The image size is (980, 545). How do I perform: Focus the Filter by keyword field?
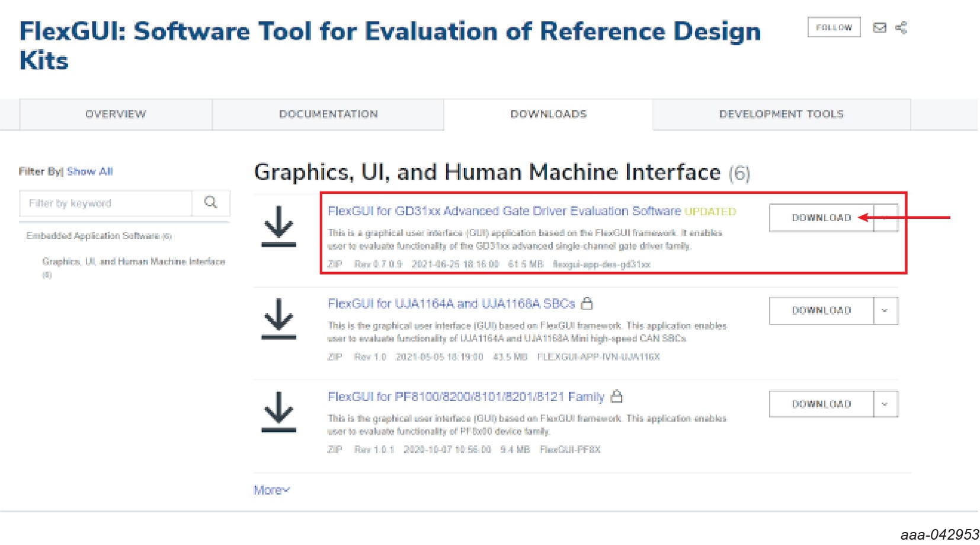[105, 203]
